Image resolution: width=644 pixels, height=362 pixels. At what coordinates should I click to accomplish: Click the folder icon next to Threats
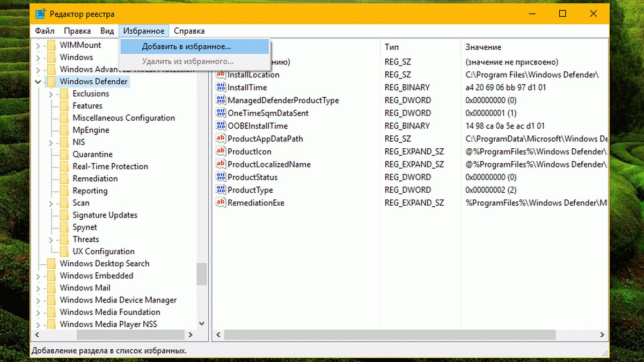pyautogui.click(x=64, y=240)
